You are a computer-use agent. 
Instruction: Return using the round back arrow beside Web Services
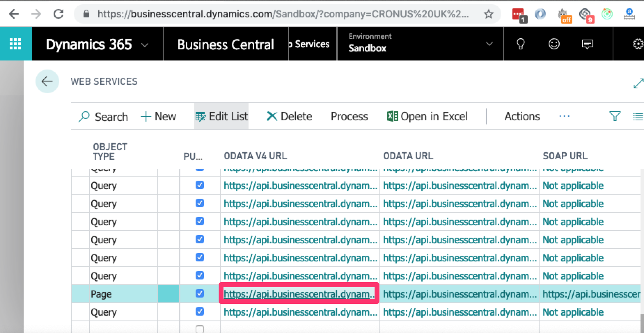coord(47,81)
